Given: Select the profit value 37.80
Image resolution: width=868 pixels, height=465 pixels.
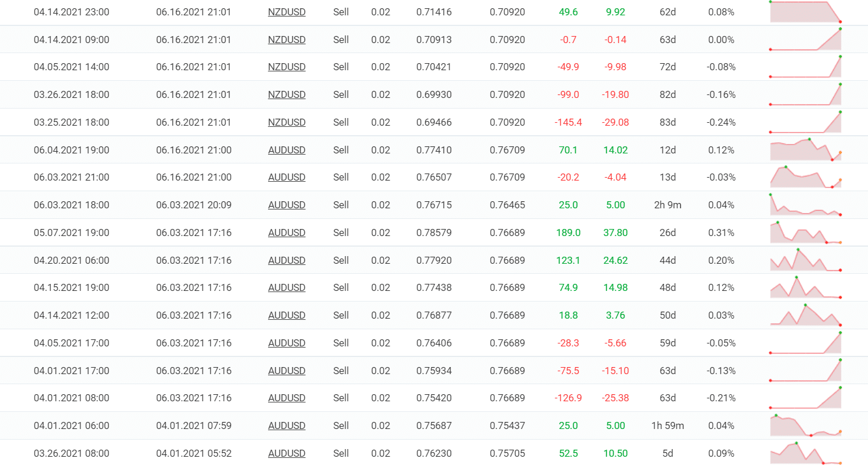Looking at the screenshot, I should 615,232.
